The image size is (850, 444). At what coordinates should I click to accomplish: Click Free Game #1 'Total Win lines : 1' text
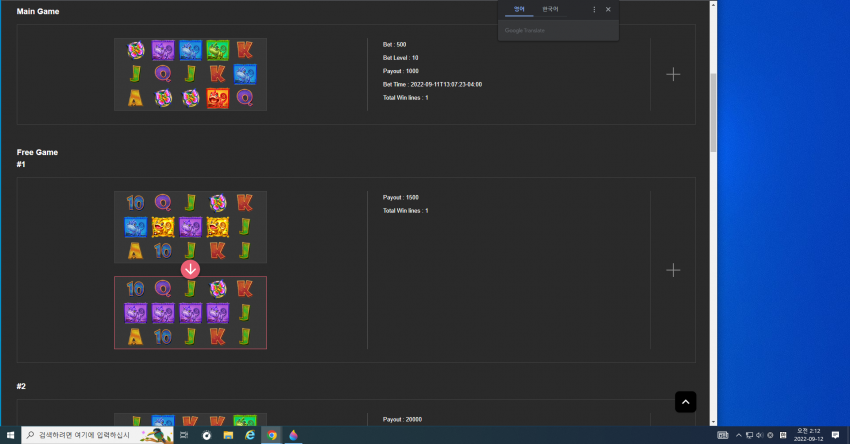tap(405, 210)
